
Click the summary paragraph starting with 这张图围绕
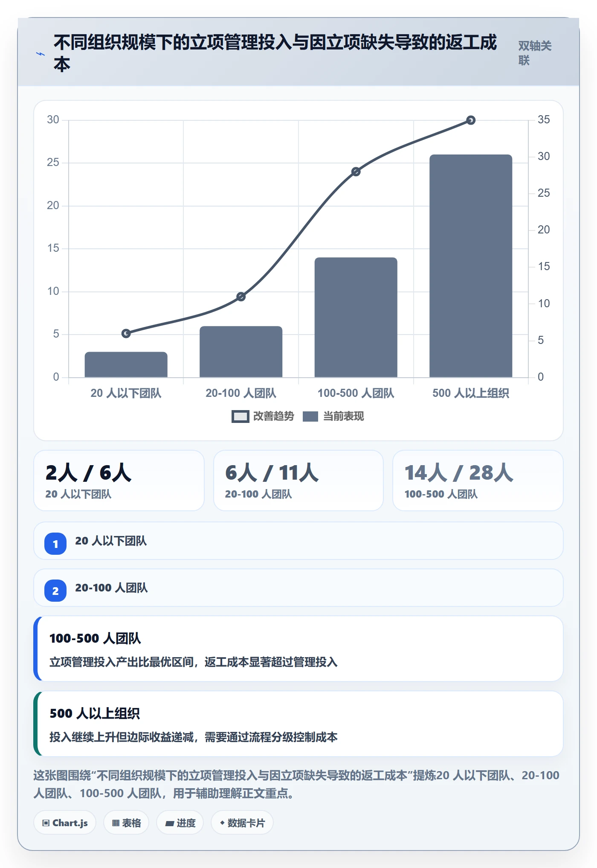pyautogui.click(x=296, y=784)
